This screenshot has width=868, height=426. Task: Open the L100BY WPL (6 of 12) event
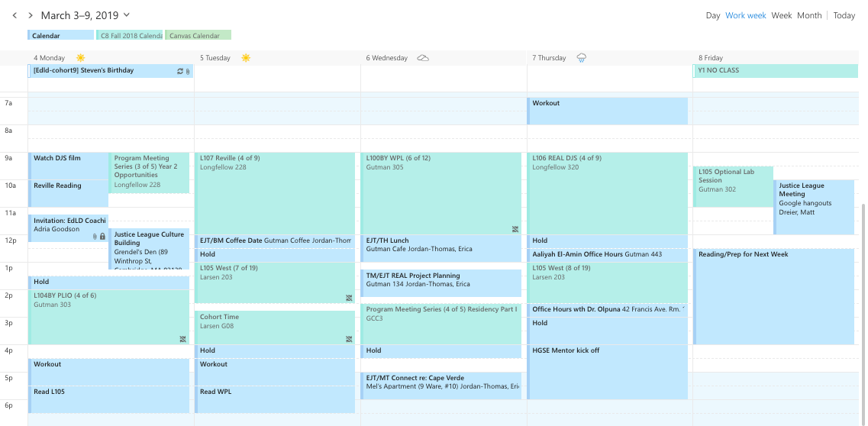(x=441, y=194)
